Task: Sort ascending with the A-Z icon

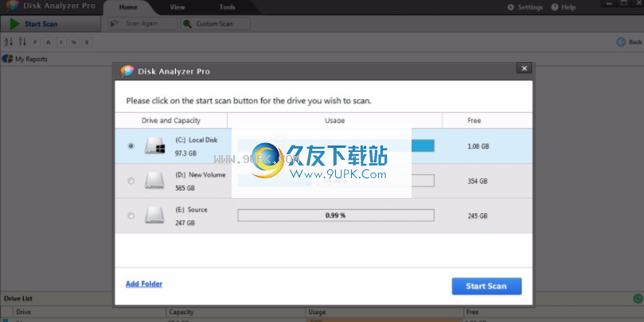Action: point(9,42)
